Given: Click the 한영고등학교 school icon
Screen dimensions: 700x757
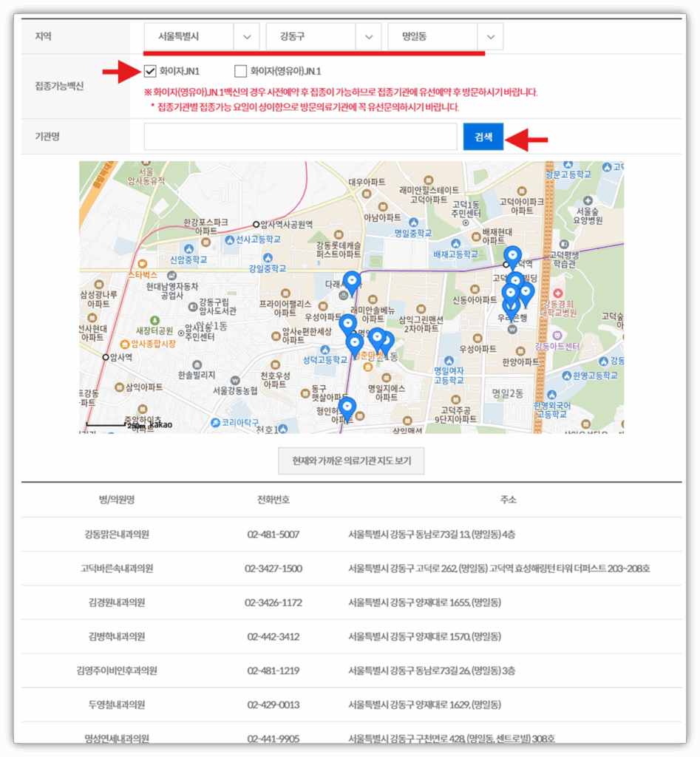Looking at the screenshot, I should [x=567, y=376].
